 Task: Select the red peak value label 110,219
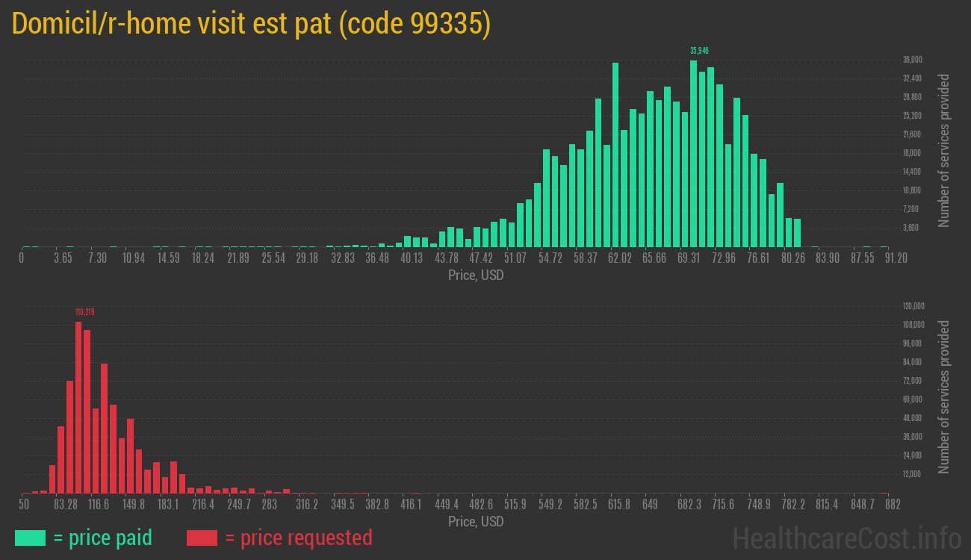(x=84, y=312)
